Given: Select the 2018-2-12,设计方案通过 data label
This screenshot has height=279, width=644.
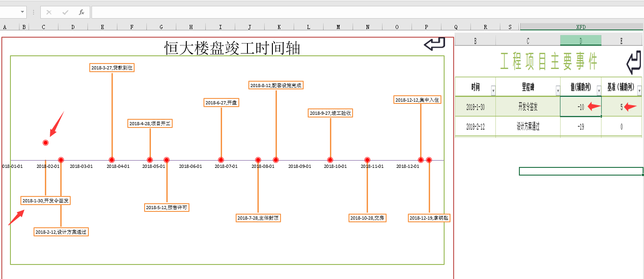Looking at the screenshot, I should tap(61, 232).
